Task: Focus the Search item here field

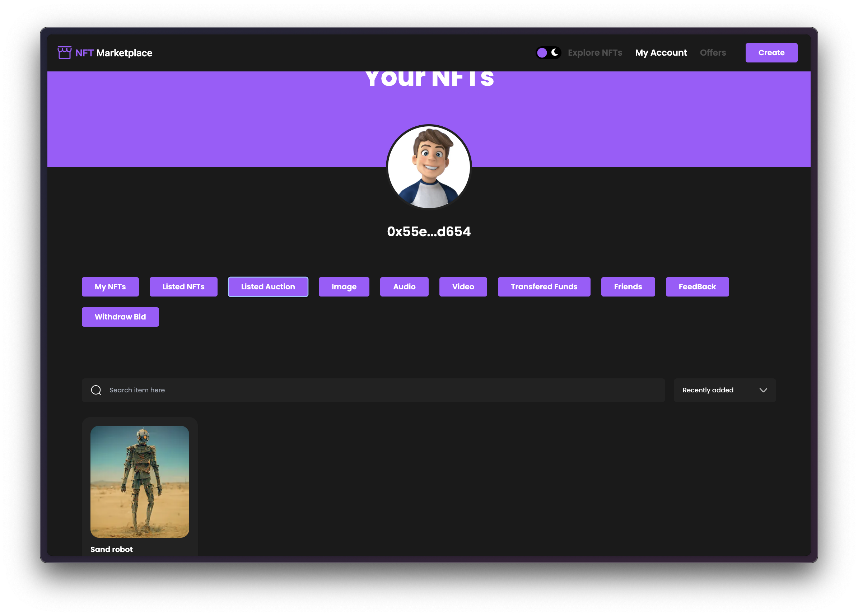Action: pyautogui.click(x=378, y=390)
